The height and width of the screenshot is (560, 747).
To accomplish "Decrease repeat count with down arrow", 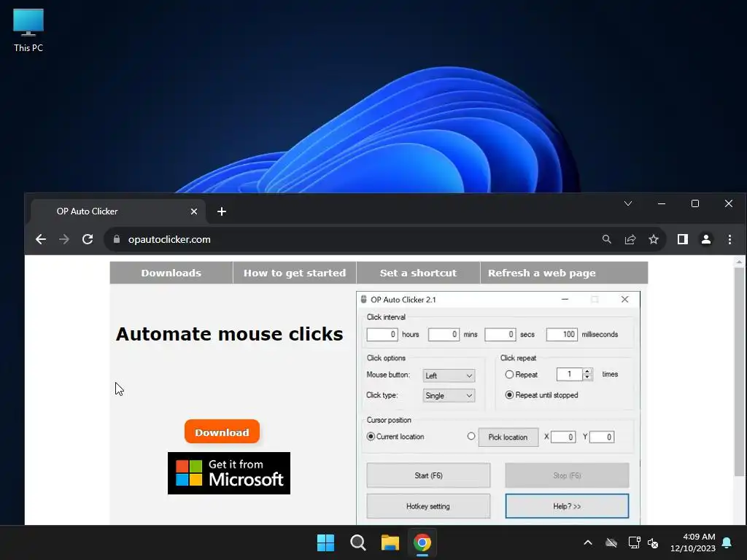I will [587, 378].
